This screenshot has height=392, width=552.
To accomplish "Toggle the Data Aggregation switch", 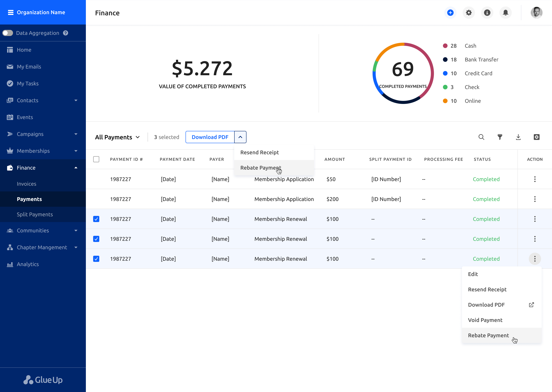I will [8, 33].
